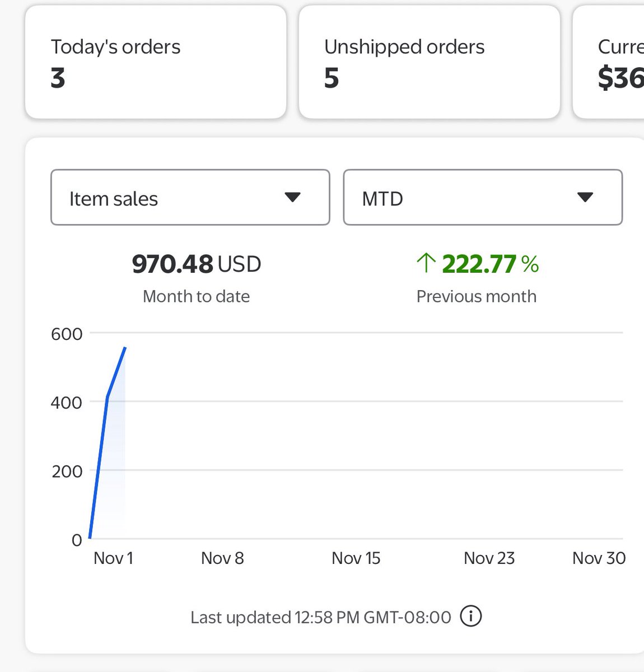This screenshot has width=644, height=672.
Task: Click the 970.48 USD month-to-date total
Action: pos(197,263)
